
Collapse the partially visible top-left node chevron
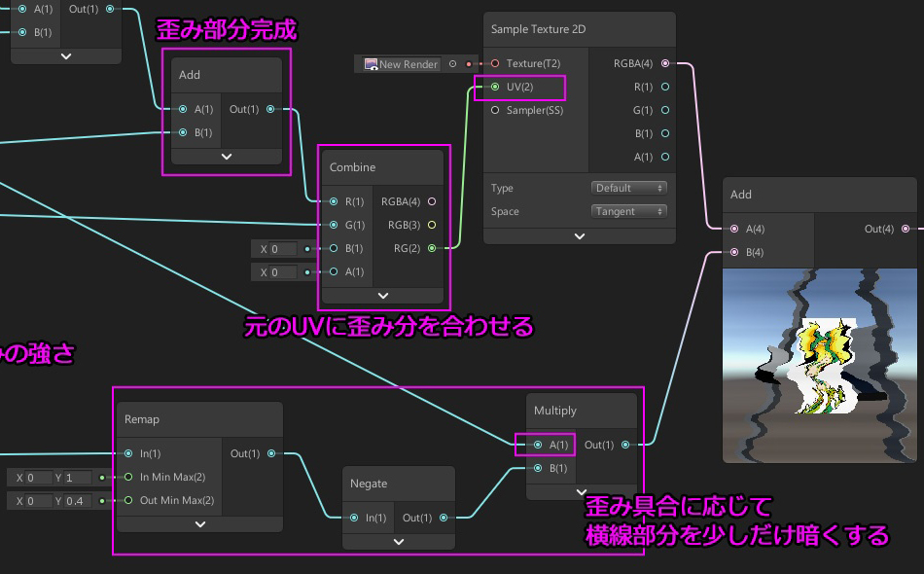pos(66,56)
